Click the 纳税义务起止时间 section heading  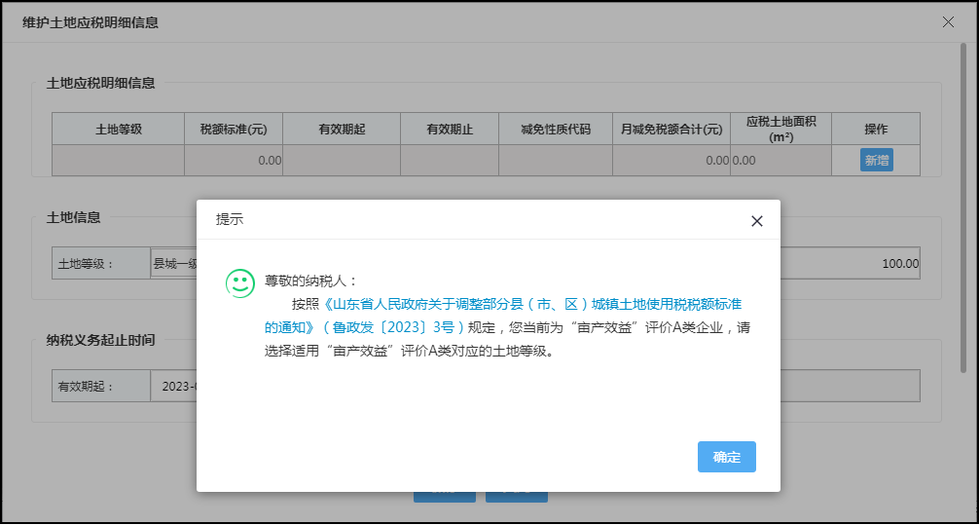(100, 340)
